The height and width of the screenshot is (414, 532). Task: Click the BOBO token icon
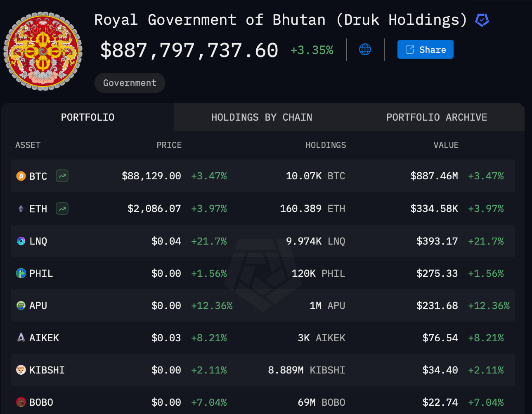pyautogui.click(x=21, y=402)
